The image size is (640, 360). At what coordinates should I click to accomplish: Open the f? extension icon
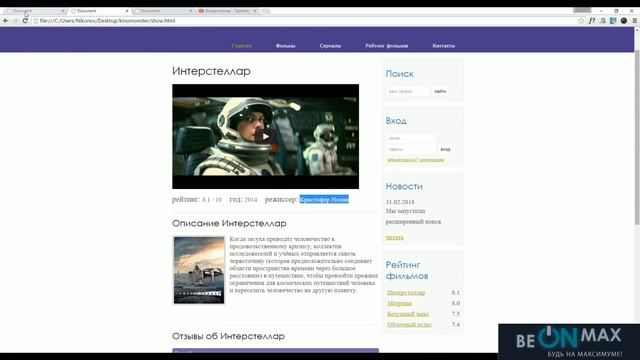tap(592, 20)
